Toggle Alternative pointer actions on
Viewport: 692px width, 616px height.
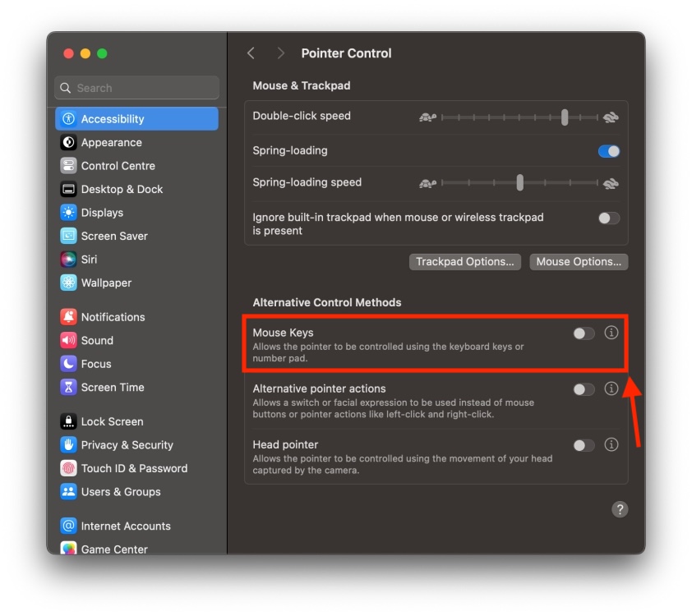(x=584, y=388)
